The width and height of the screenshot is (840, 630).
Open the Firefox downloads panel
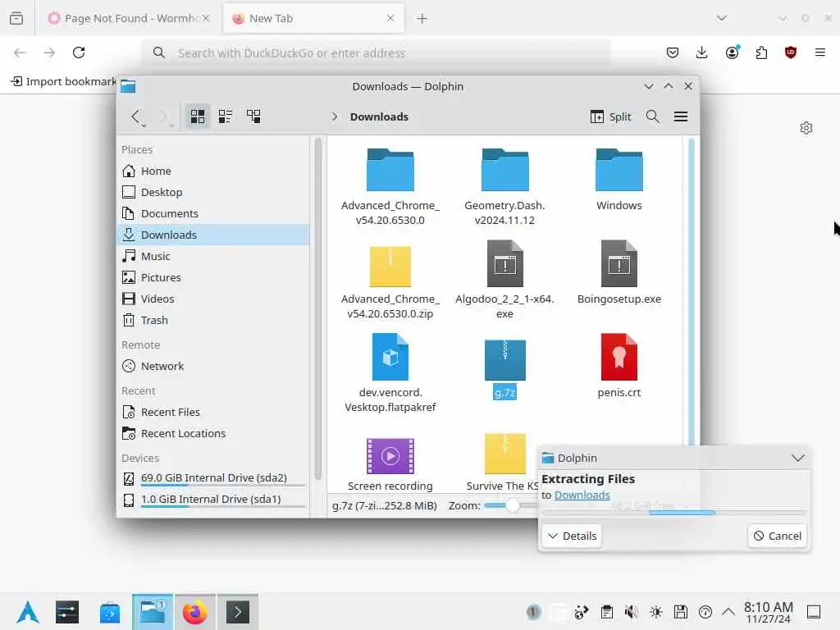pos(702,52)
